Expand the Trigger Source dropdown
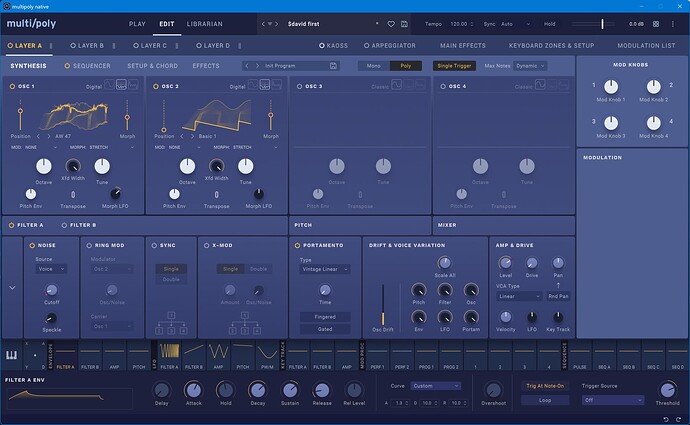690x425 pixels. point(613,399)
